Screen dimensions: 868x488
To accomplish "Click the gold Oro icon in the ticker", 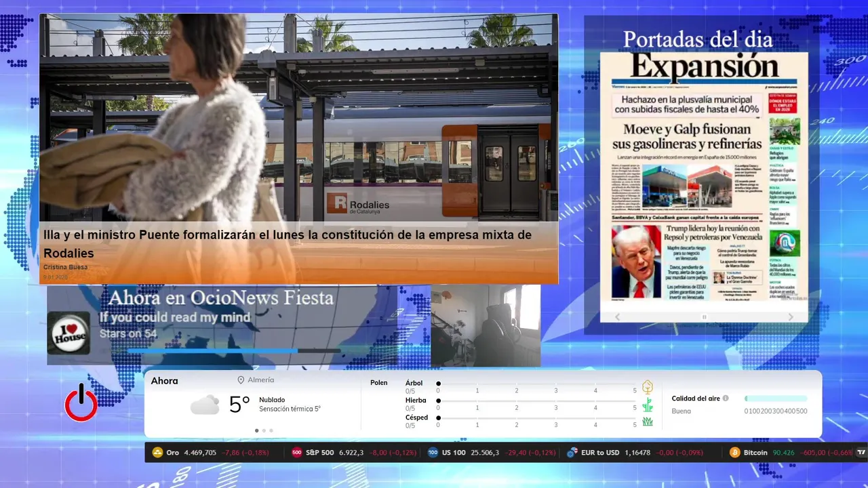I will (x=157, y=452).
